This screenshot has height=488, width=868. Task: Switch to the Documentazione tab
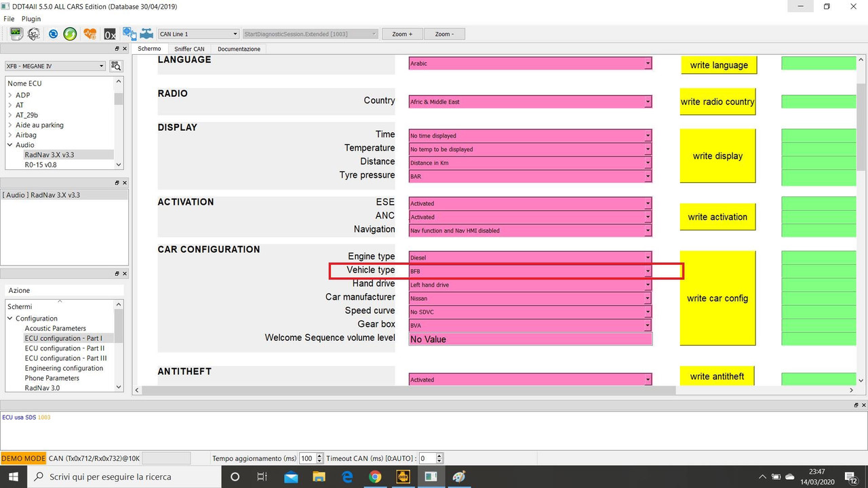239,49
